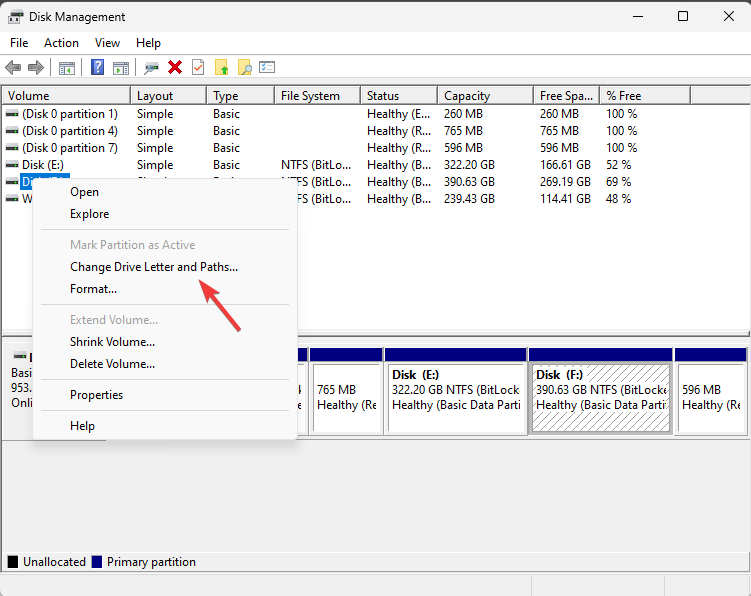Viewport: 751px width, 596px height.
Task: Click drive icon of Disk 0 partition 4
Action: tap(12, 131)
